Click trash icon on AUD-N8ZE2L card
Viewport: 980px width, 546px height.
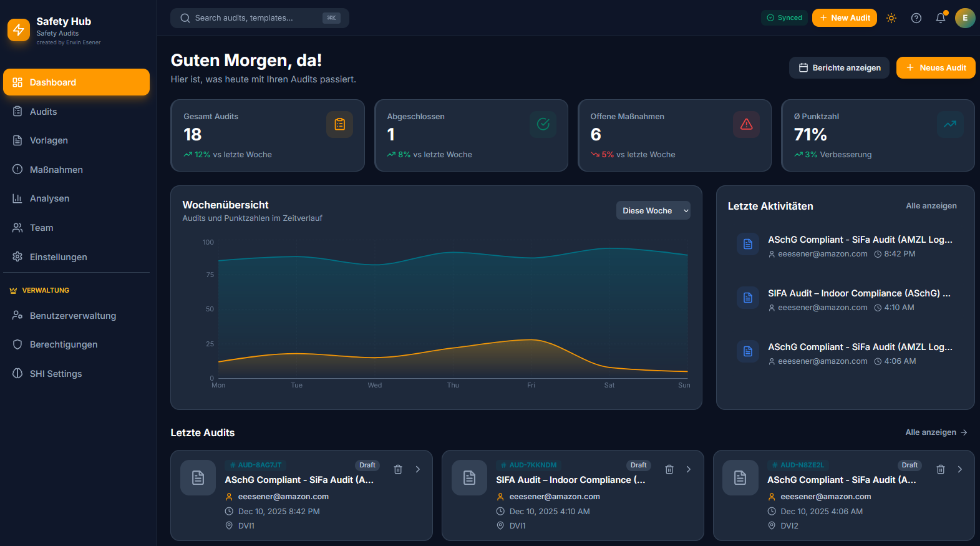point(941,469)
